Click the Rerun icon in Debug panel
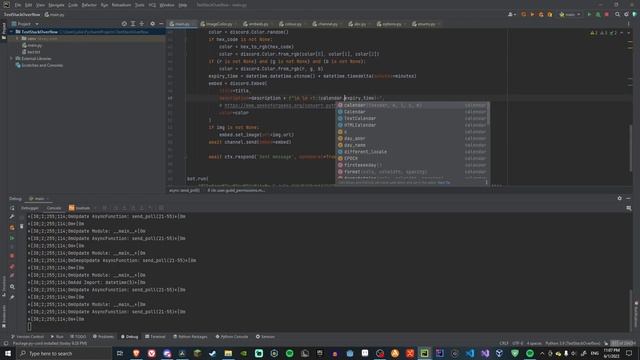This screenshot has height=360, width=640. [x=12, y=208]
